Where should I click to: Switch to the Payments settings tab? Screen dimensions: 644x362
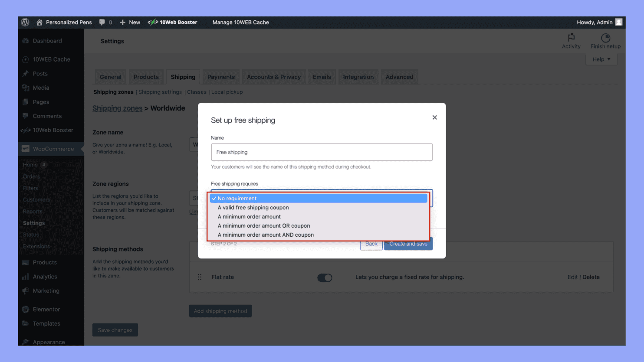(221, 76)
